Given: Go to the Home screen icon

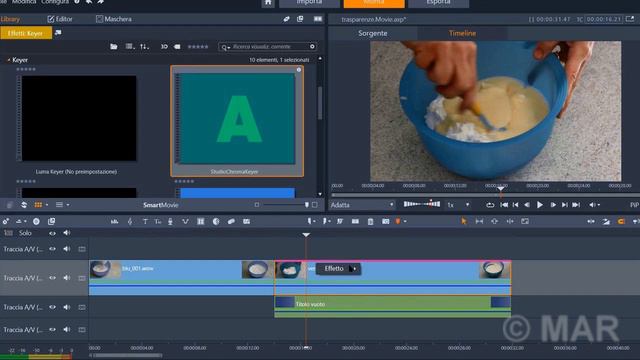Looking at the screenshot, I should click(268, 2).
